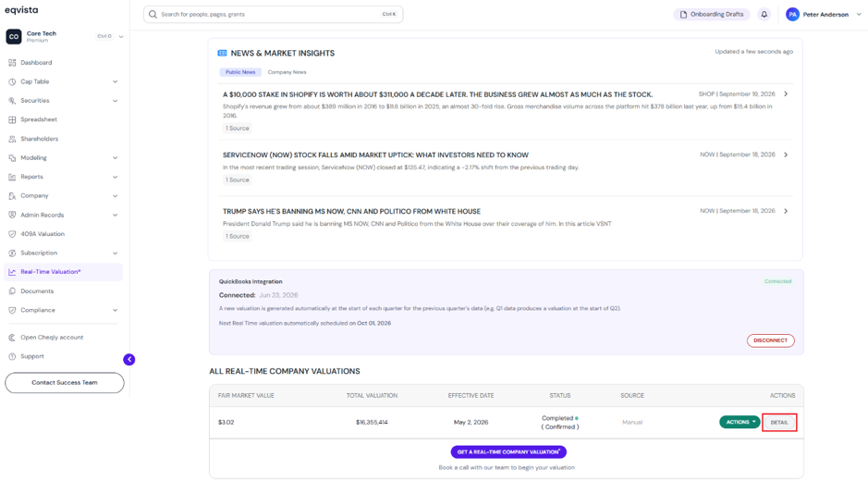Click the Subscription sidebar icon
This screenshot has height=482, width=868.
click(x=12, y=253)
